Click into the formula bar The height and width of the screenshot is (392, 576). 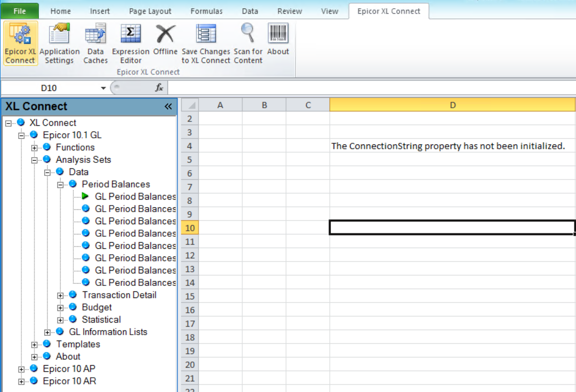click(x=371, y=88)
